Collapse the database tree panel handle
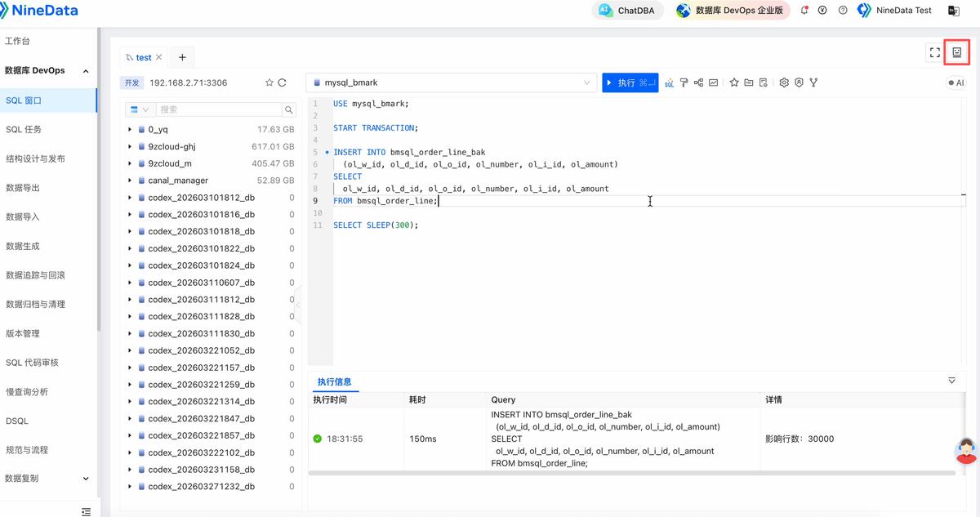This screenshot has width=980, height=517. click(x=298, y=304)
